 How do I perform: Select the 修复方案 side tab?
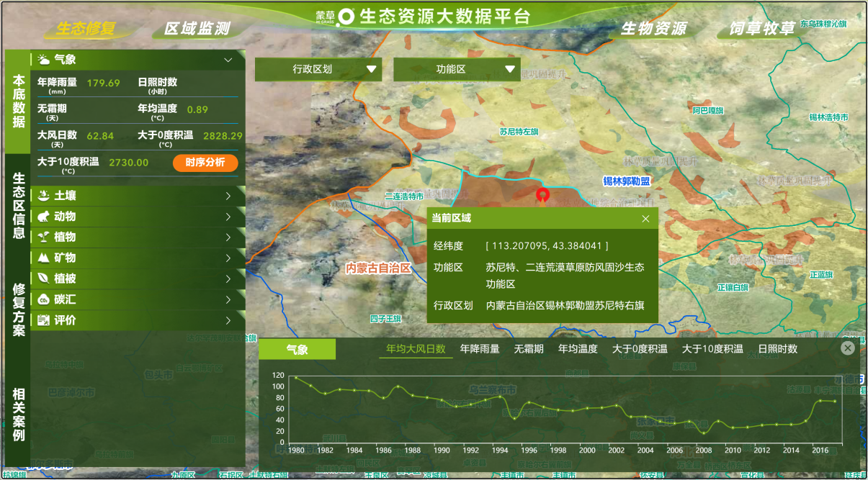pyautogui.click(x=18, y=309)
